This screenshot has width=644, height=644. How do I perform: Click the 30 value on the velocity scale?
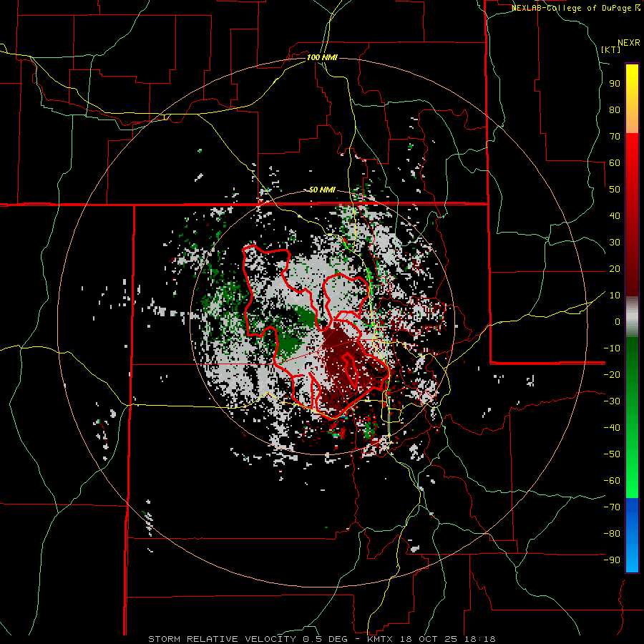click(x=615, y=243)
